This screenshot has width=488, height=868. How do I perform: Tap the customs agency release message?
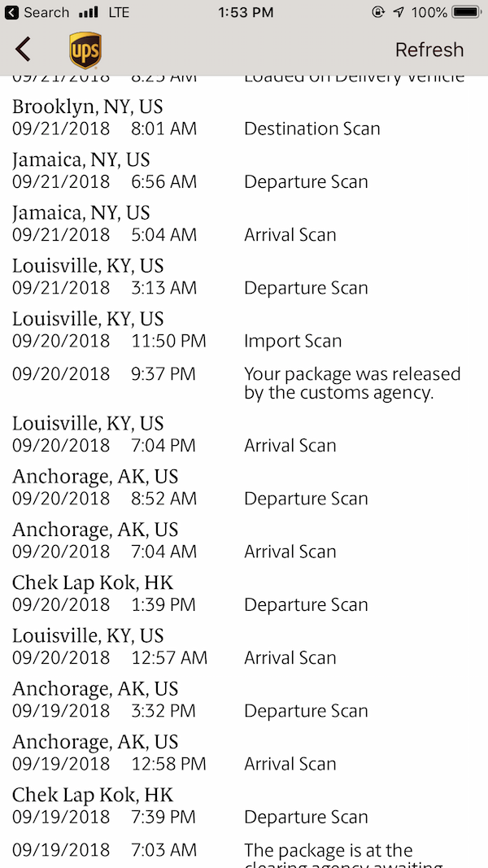click(352, 383)
